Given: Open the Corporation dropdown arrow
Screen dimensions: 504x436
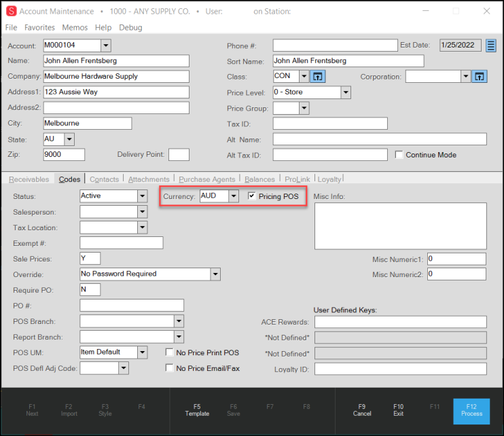Looking at the screenshot, I should (466, 77).
